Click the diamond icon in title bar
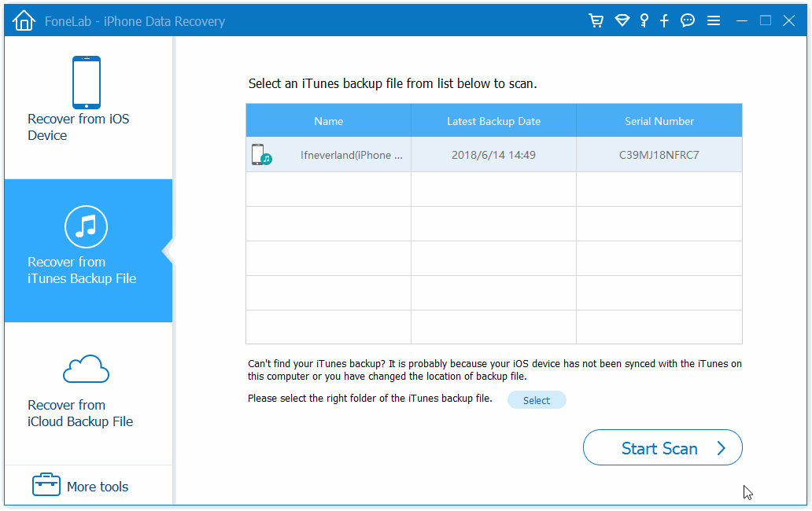 (622, 20)
